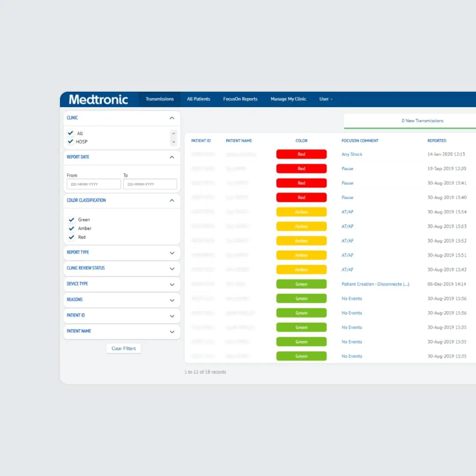Collapse the Clinic filter section
This screenshot has width=476, height=476.
pos(172,118)
